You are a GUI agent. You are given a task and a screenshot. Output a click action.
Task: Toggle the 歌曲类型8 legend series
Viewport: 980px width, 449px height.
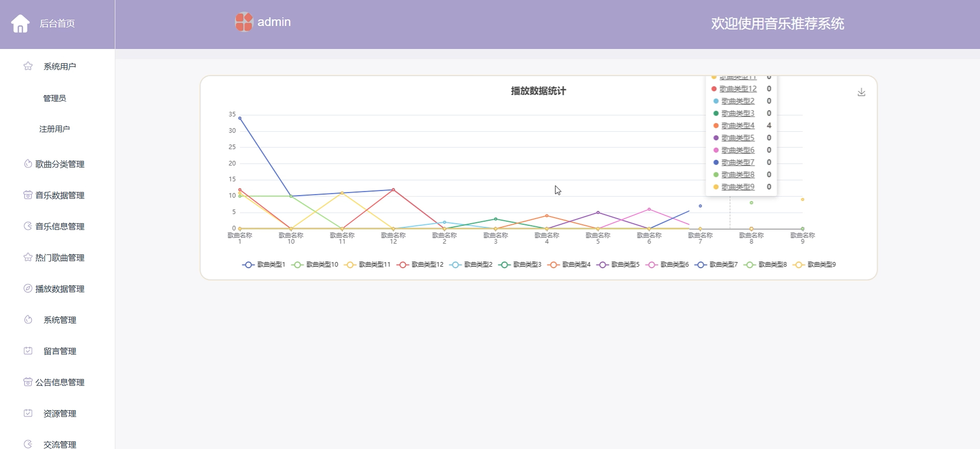point(765,265)
